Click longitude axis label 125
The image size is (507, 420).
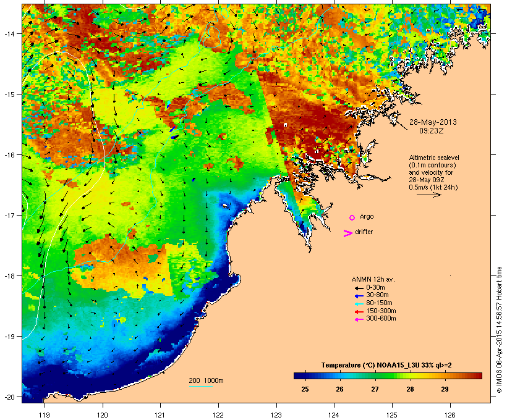coord(392,415)
